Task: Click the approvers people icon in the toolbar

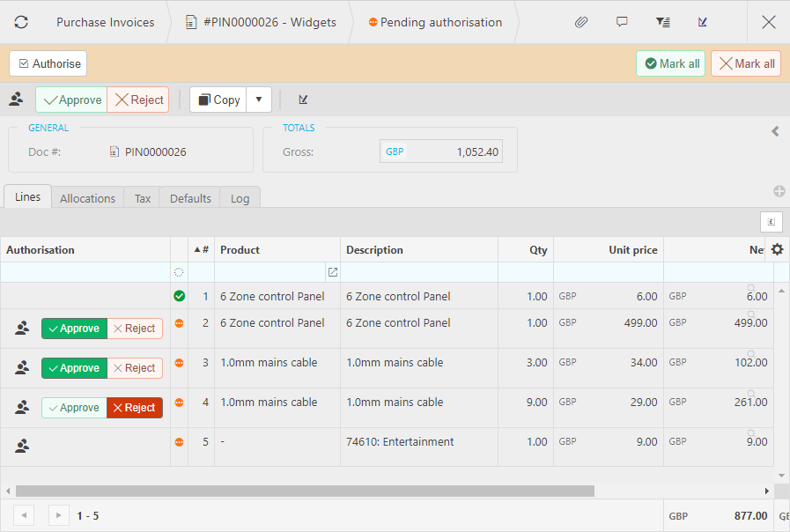Action: [16, 100]
